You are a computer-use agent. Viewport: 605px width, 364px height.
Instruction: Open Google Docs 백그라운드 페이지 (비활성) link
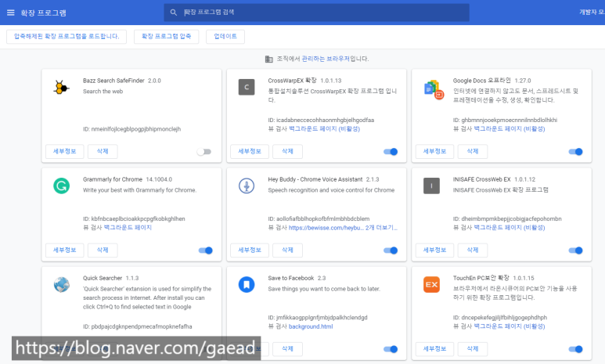coord(510,129)
